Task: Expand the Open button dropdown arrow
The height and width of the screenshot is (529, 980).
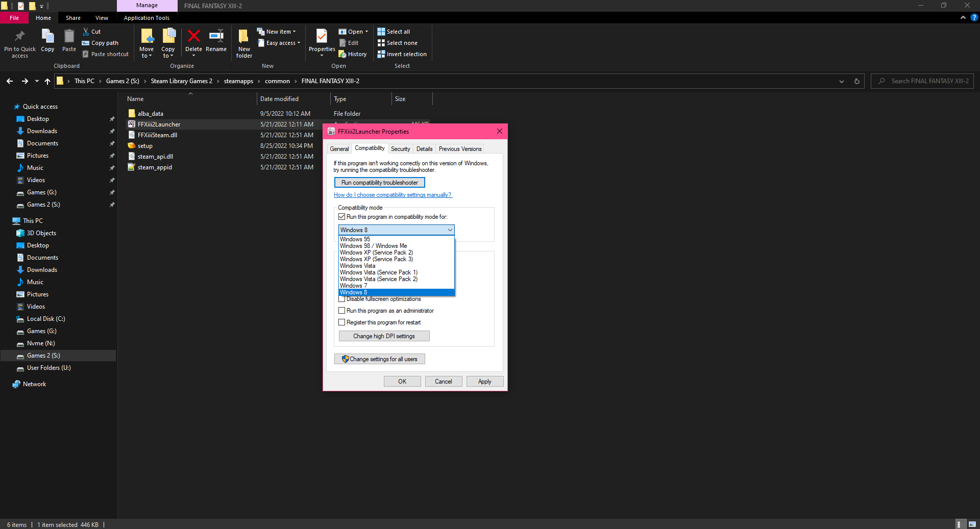Action: (366, 32)
